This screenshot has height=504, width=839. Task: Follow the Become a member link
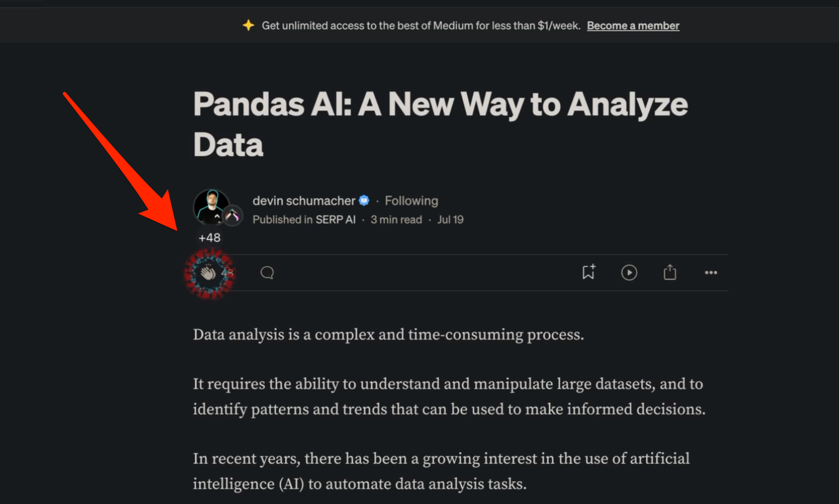[633, 25]
